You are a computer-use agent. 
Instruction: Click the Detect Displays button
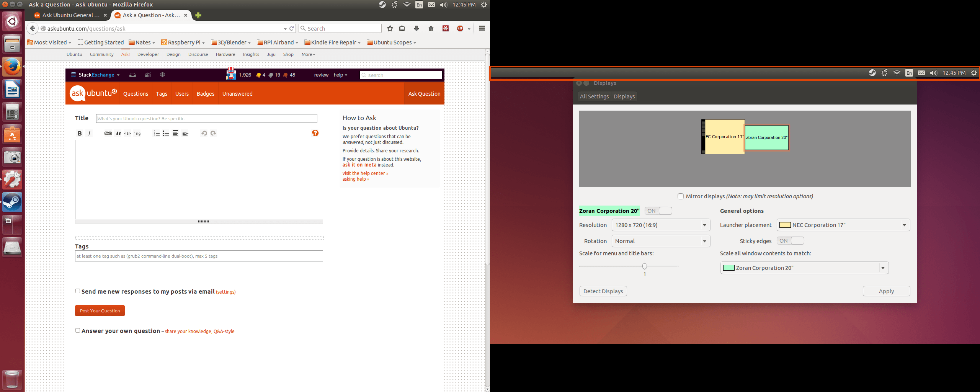click(603, 291)
